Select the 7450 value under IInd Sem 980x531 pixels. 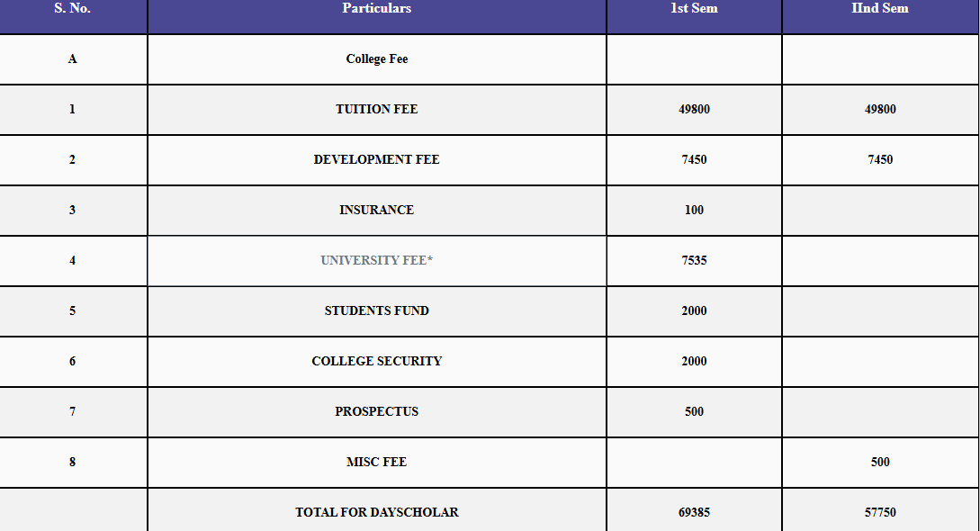pyautogui.click(x=880, y=160)
